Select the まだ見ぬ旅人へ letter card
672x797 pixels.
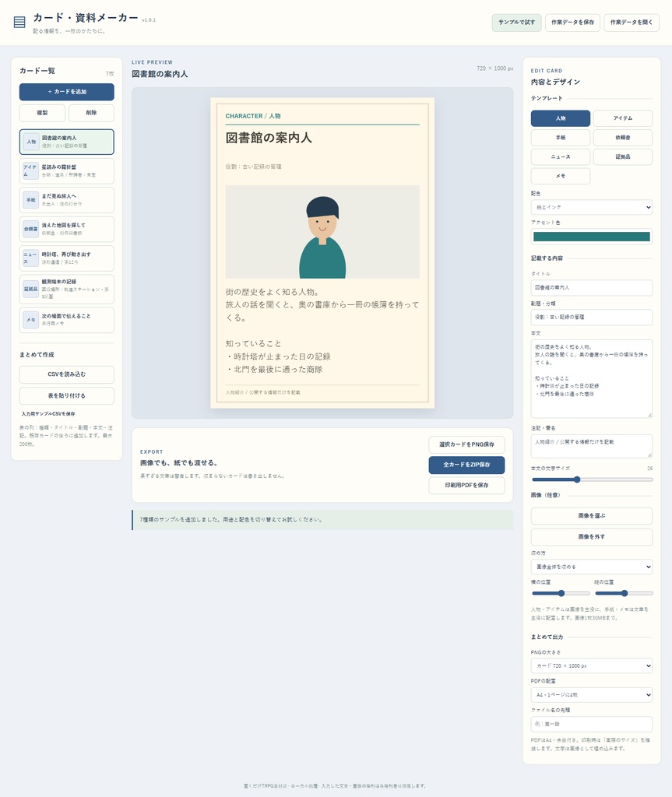click(67, 200)
